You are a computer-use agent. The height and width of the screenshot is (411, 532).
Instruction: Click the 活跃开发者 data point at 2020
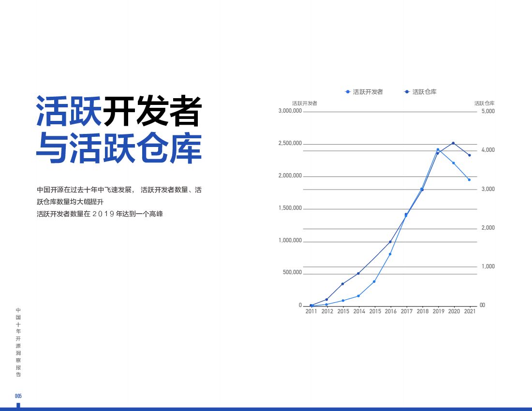[x=453, y=163]
